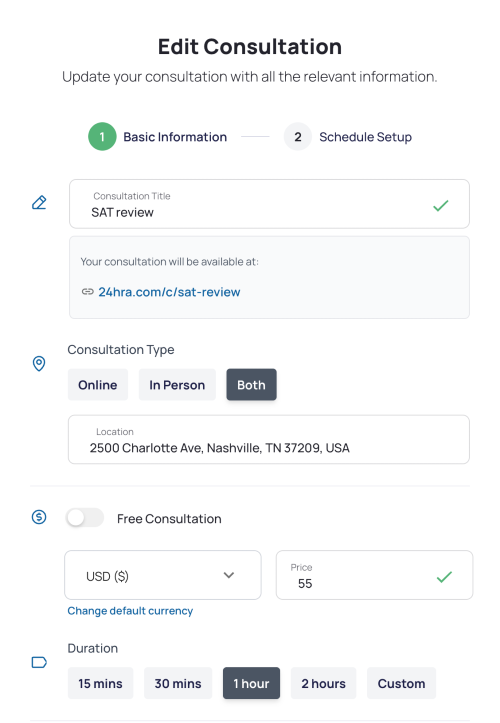Click the green checkmark in Consultation Title field

(x=441, y=205)
